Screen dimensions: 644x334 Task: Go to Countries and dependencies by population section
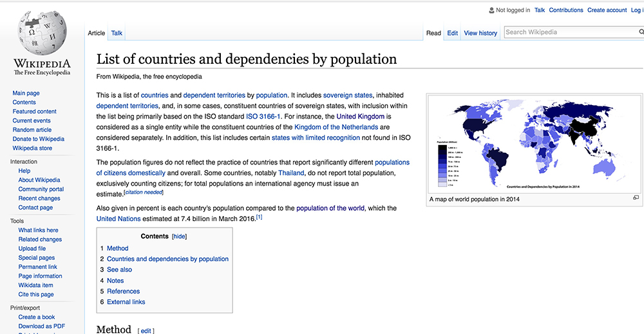(x=167, y=259)
